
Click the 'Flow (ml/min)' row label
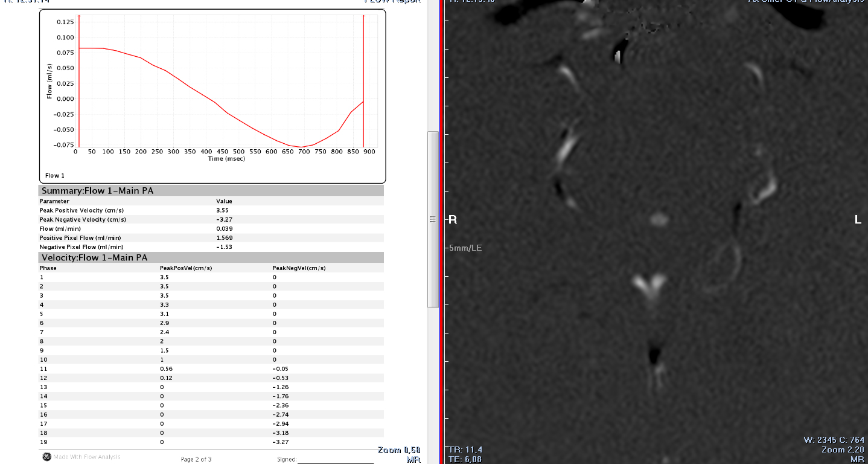pyautogui.click(x=60, y=228)
